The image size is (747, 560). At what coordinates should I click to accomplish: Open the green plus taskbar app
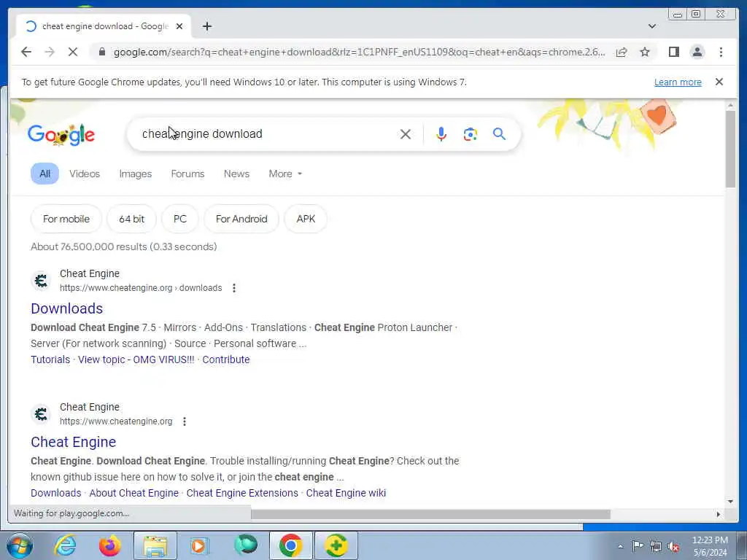point(336,545)
